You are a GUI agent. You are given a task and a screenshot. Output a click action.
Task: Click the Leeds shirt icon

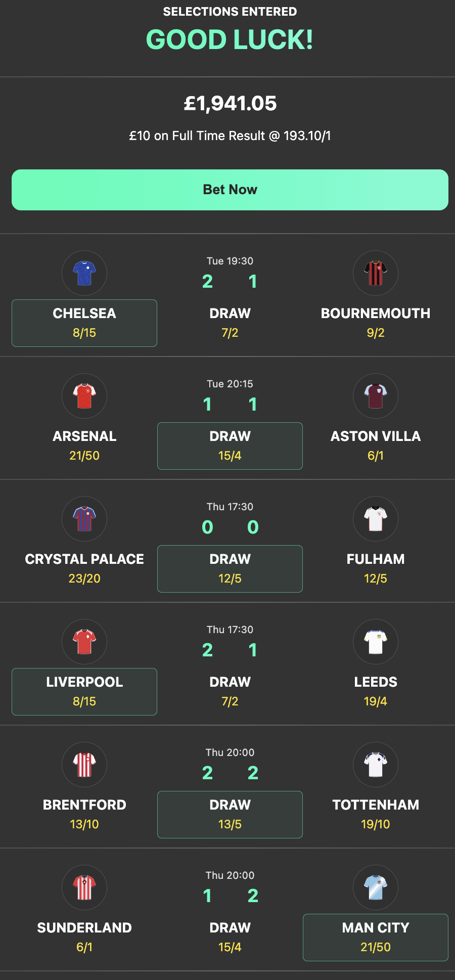tap(375, 642)
